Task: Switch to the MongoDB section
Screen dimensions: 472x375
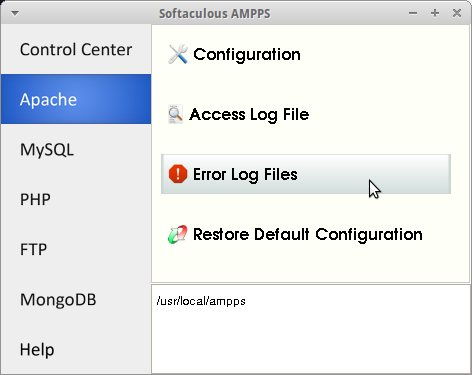Action: [x=76, y=299]
